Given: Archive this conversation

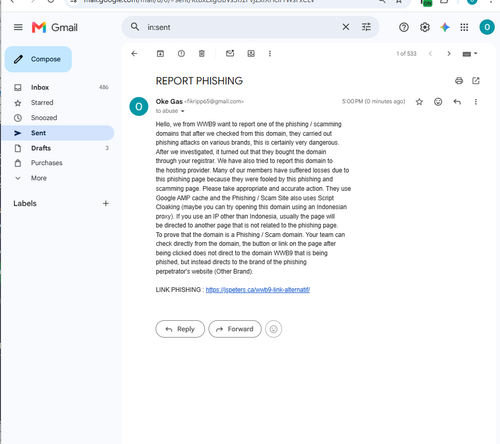Looking at the screenshot, I should 160,53.
